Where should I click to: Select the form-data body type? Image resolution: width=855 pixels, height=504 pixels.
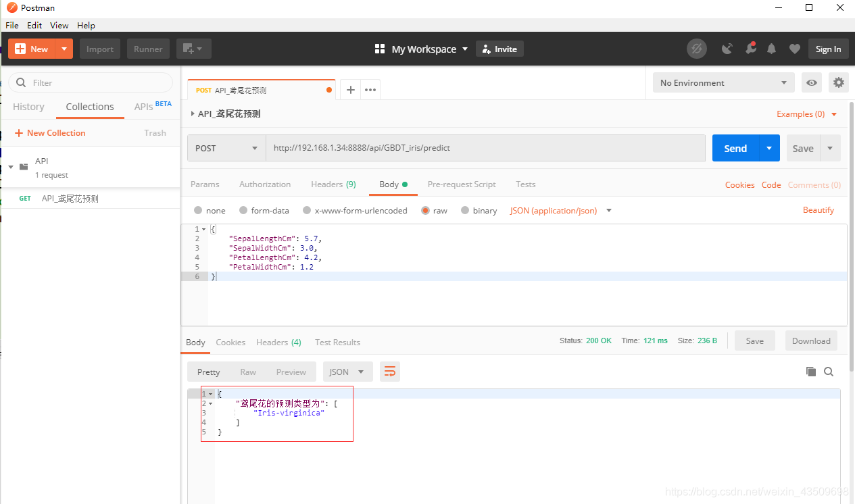pos(243,211)
